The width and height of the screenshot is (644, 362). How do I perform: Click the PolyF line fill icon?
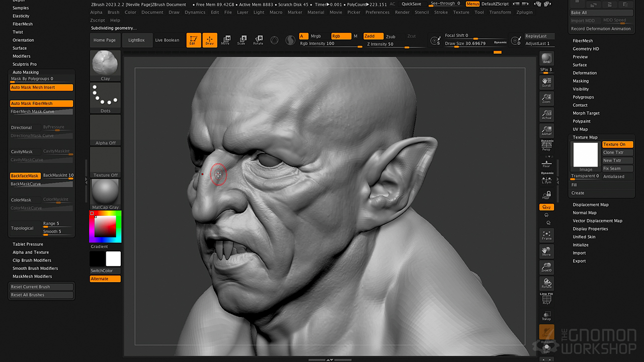(546, 300)
